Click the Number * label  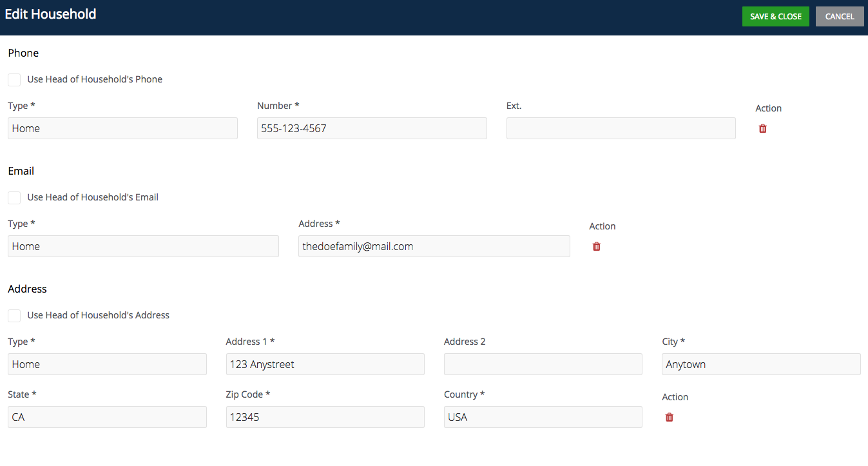[278, 106]
